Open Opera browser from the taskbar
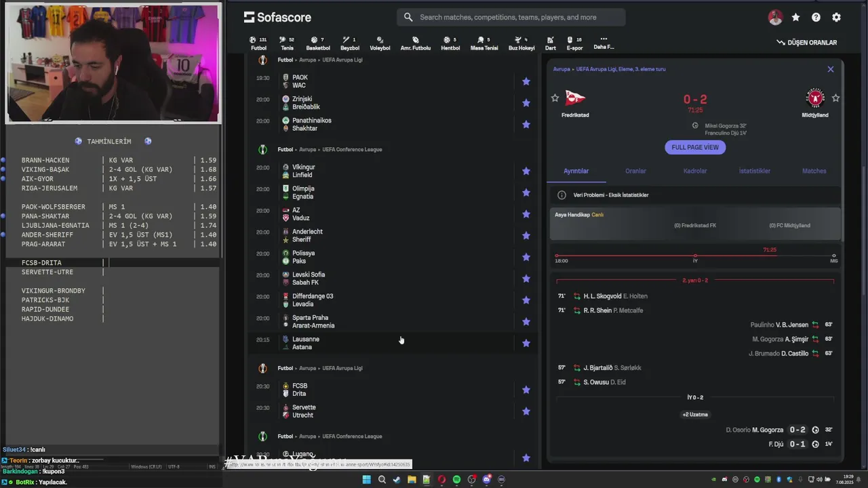 click(441, 479)
